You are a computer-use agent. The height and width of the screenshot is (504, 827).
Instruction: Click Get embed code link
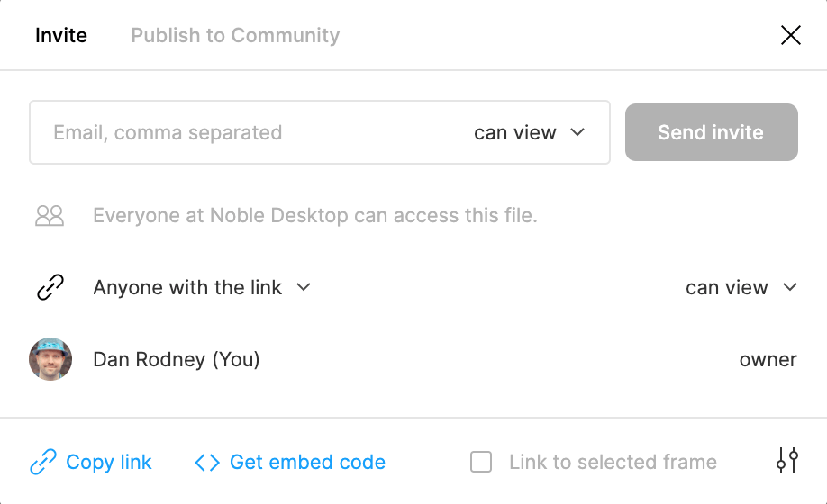pos(307,463)
